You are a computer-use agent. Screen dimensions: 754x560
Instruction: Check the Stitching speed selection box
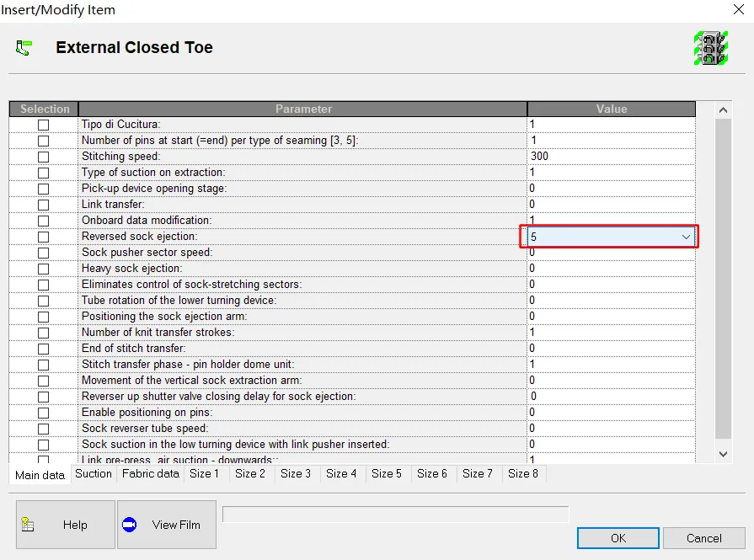(43, 157)
